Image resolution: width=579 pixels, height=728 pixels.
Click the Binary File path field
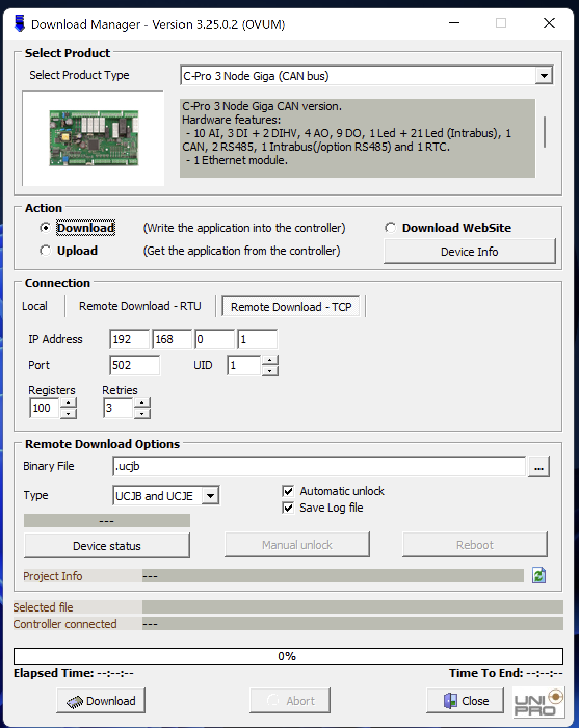[319, 466]
